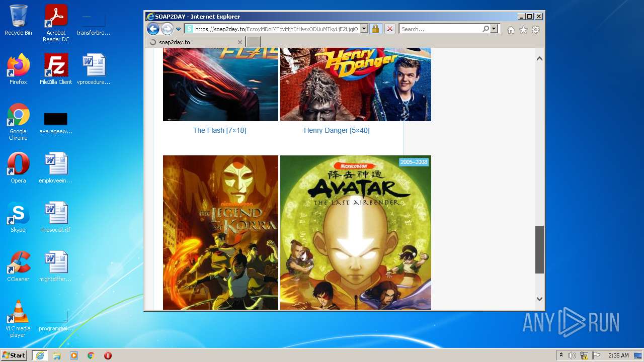Open Henry Danger [5×40] link
Image resolution: width=644 pixels, height=362 pixels.
coord(337,130)
